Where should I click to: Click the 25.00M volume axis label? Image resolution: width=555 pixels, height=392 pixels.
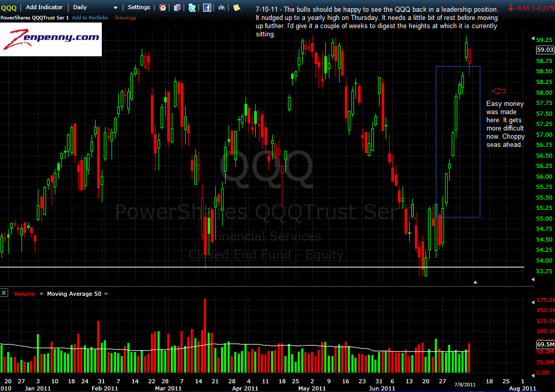(545, 362)
